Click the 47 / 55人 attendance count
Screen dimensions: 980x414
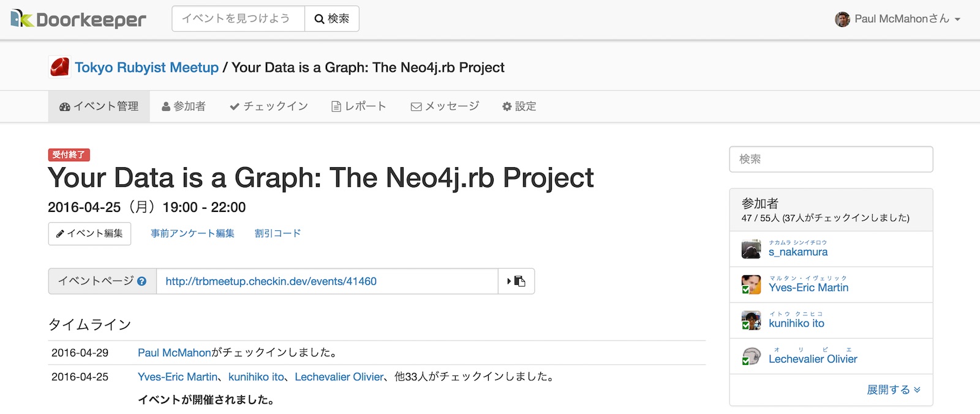[760, 218]
